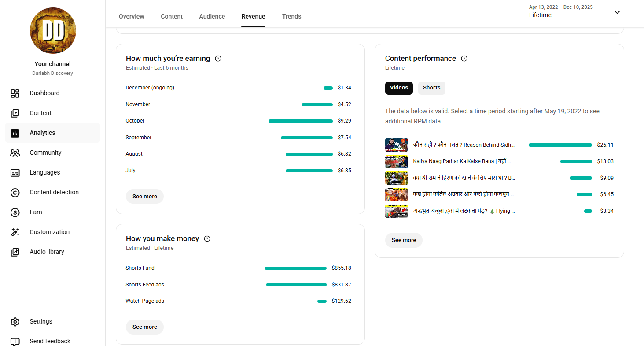Open the Audience tab

(212, 16)
